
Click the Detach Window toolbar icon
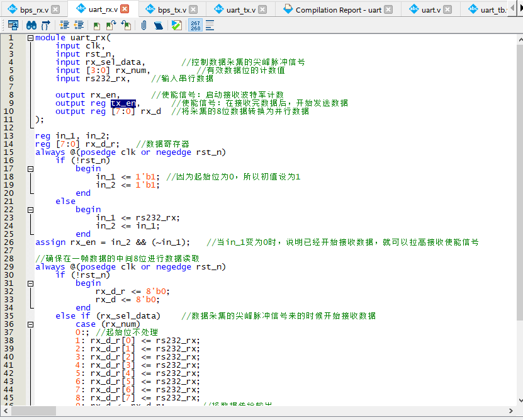(13, 25)
